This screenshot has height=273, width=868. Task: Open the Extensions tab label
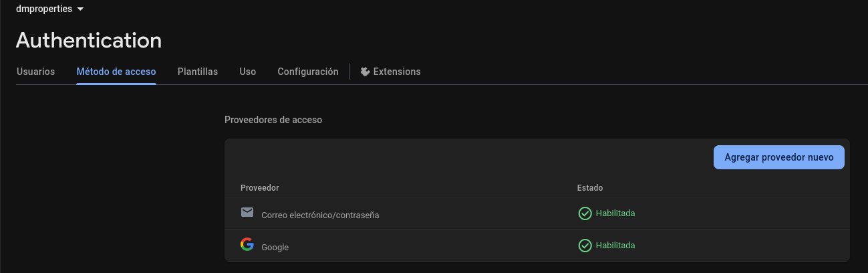click(397, 72)
